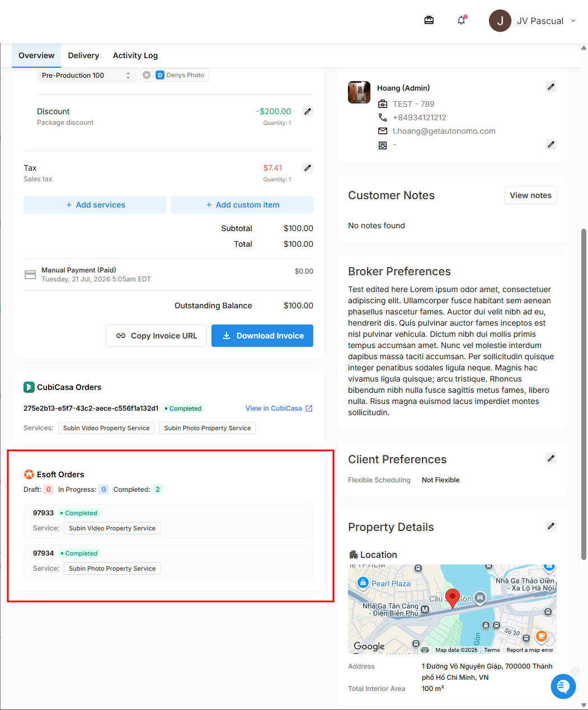Open the Activity Log tab
The image size is (588, 710).
click(135, 55)
